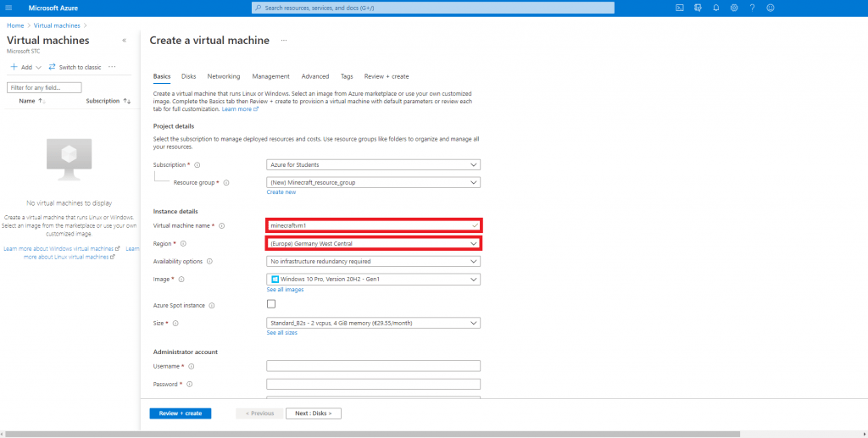Open the Region dropdown showing Germany West Central
The image size is (868, 438).
click(x=373, y=243)
